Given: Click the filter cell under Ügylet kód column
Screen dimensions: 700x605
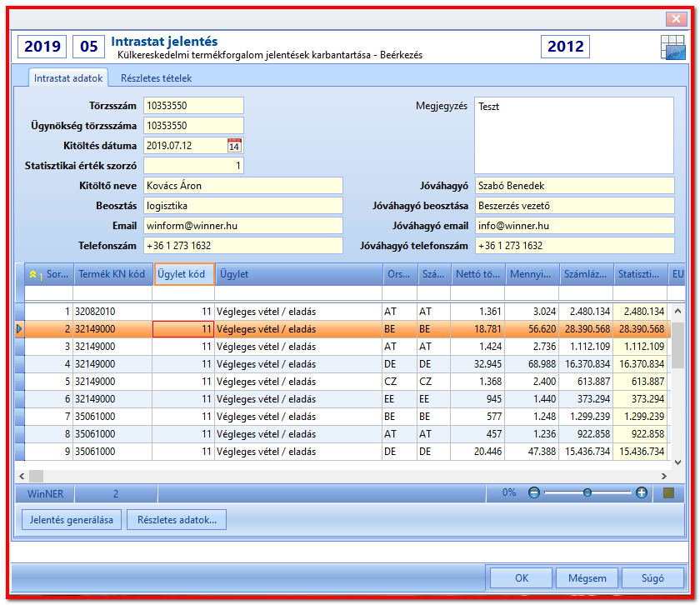Looking at the screenshot, I should [x=183, y=292].
